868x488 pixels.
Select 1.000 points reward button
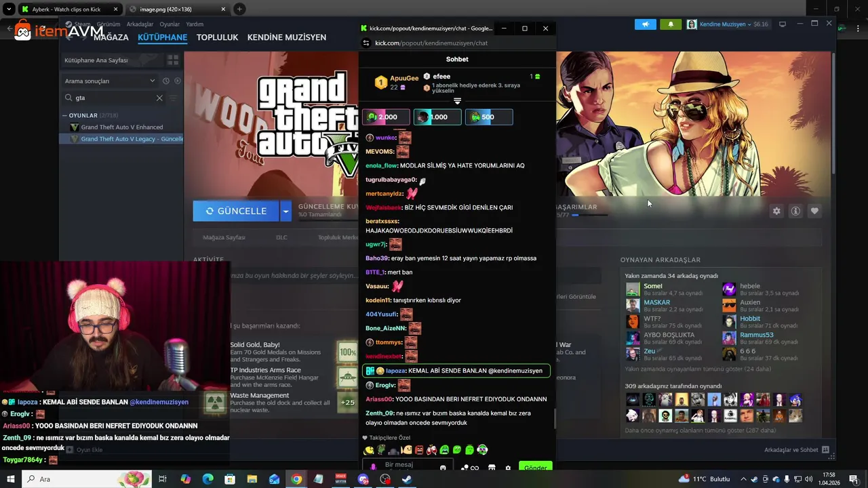[x=437, y=117]
